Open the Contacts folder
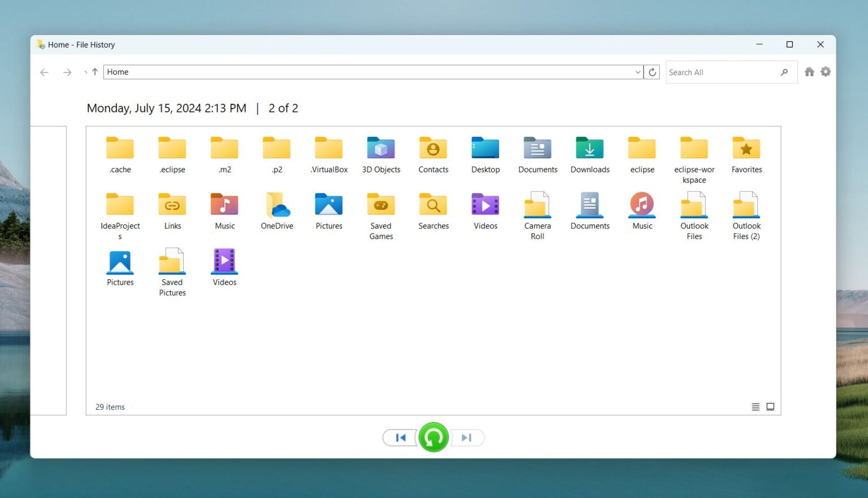This screenshot has width=868, height=498. click(433, 149)
